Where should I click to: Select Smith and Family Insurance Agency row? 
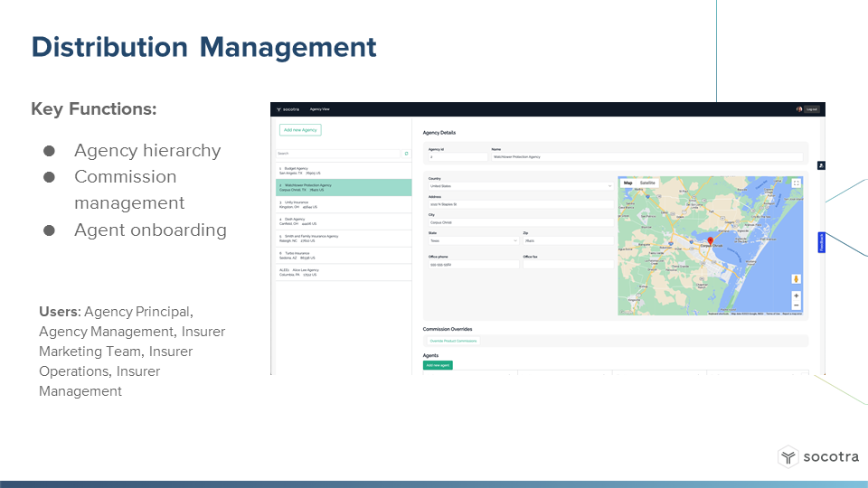tap(344, 239)
